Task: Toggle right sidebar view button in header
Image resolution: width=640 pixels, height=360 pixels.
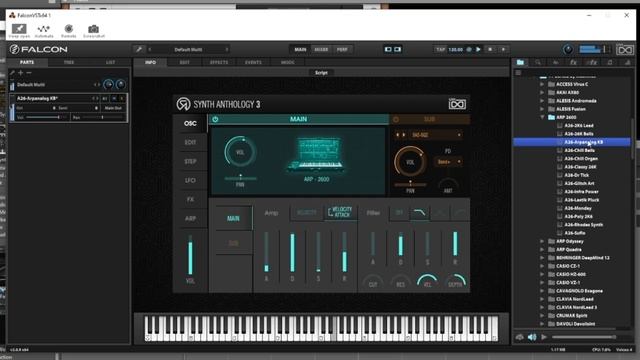Action: [397, 49]
